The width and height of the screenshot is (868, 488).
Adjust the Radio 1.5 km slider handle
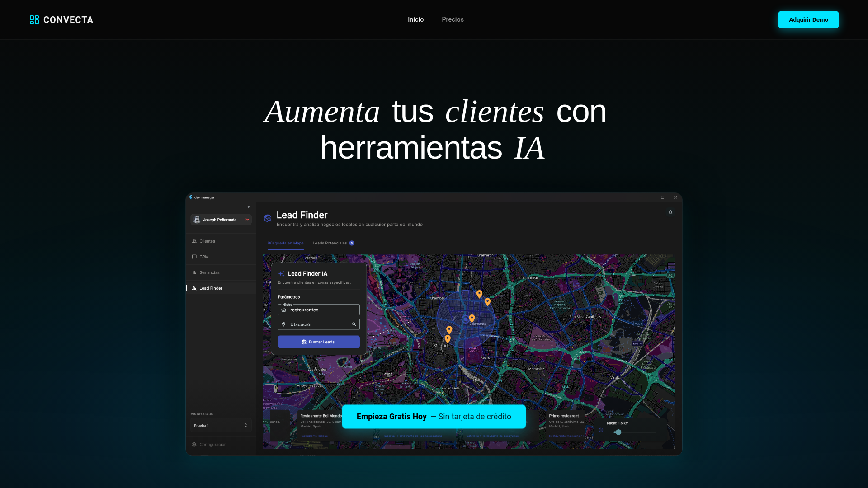tap(618, 432)
